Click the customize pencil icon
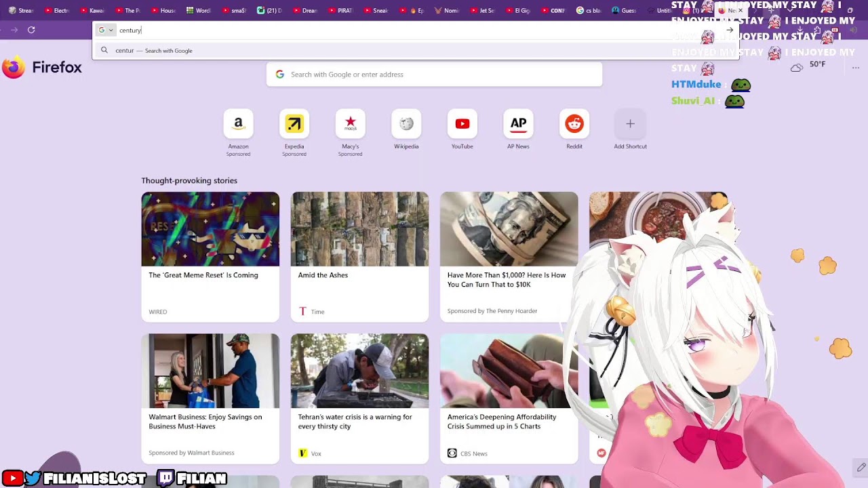868x488 pixels. [861, 467]
